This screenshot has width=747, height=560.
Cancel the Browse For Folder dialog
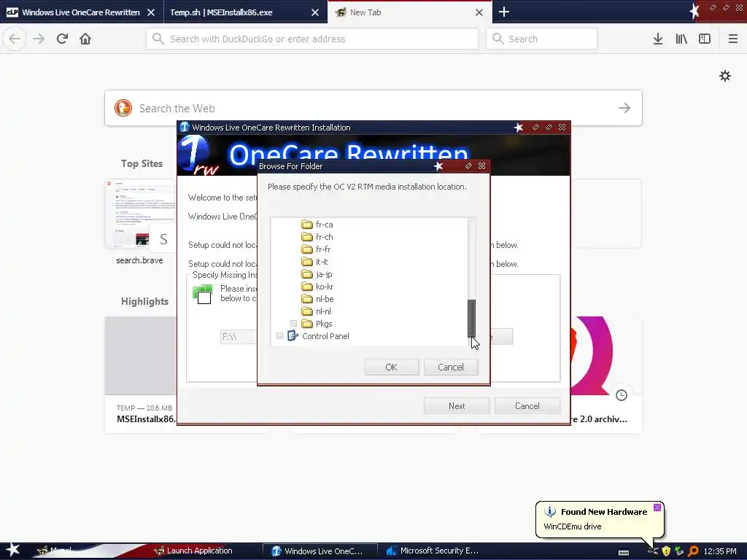[x=451, y=367]
